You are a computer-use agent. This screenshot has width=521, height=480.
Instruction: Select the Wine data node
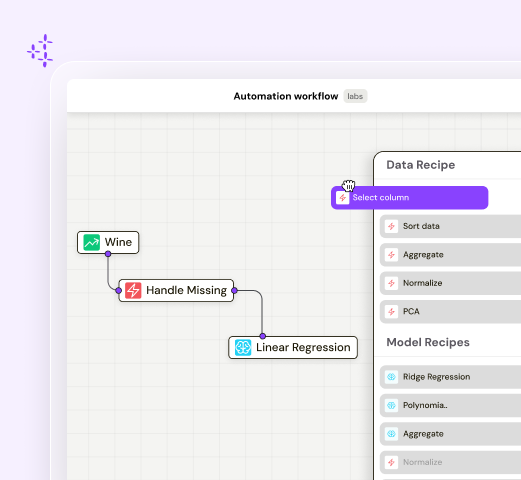pos(108,242)
